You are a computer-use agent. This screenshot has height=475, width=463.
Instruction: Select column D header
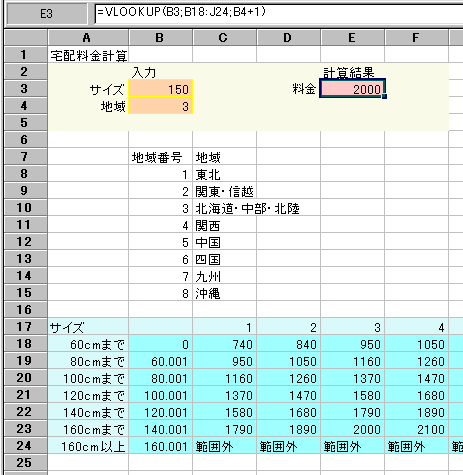coord(288,38)
